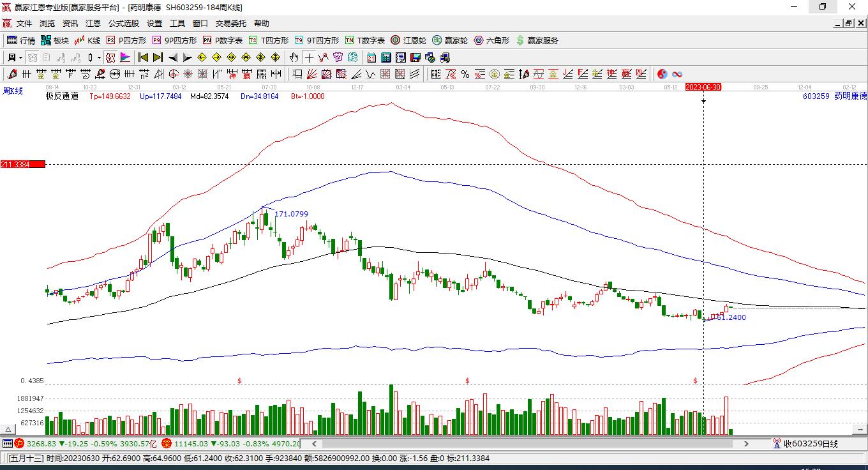Click the blue infinity symbol icon

point(677,74)
